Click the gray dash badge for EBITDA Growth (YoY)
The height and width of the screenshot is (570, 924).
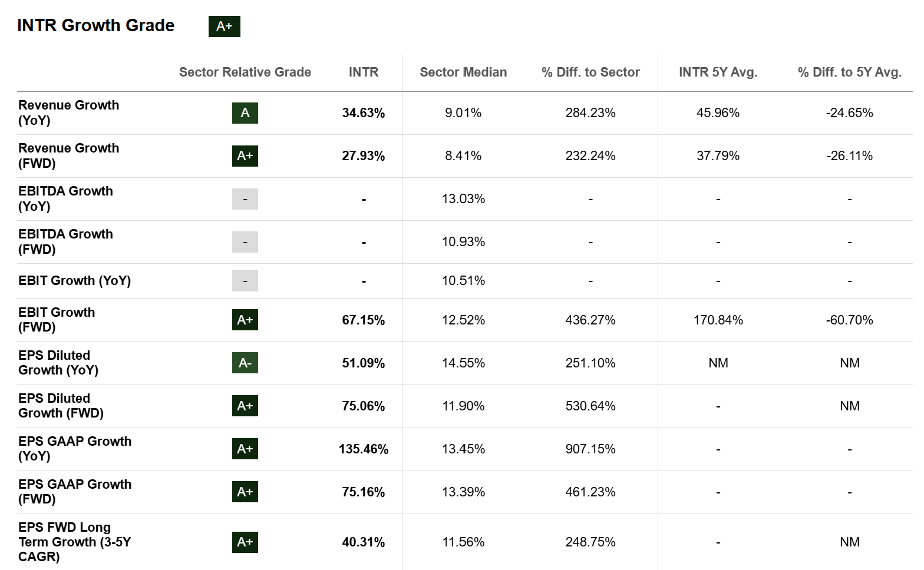pyautogui.click(x=245, y=199)
